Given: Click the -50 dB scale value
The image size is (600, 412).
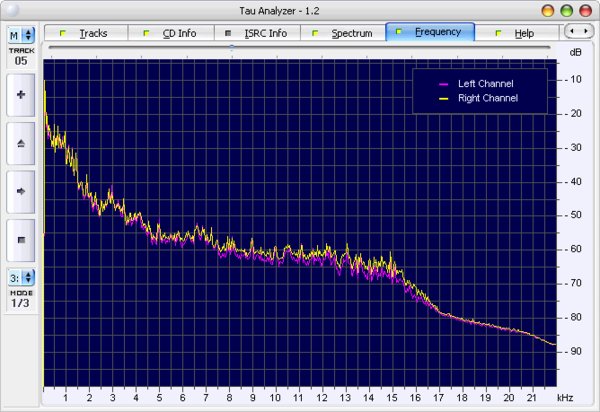Looking at the screenshot, I should click(x=573, y=215).
